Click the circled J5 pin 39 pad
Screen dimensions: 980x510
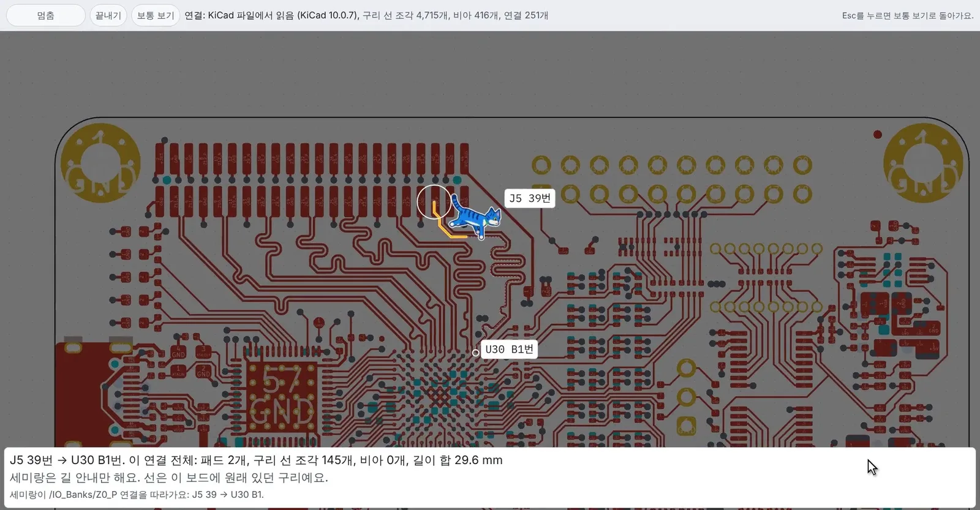(x=434, y=202)
